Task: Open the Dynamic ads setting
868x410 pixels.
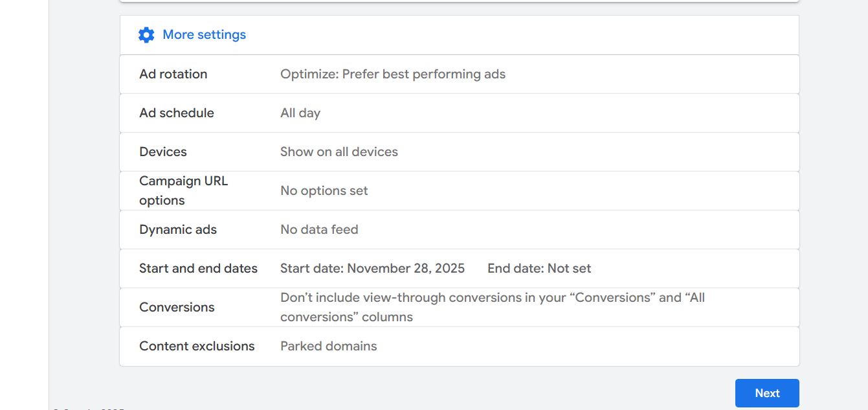Action: coord(178,230)
